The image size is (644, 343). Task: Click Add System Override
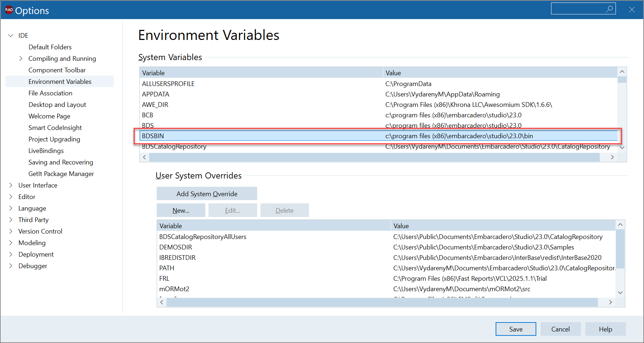pyautogui.click(x=206, y=193)
